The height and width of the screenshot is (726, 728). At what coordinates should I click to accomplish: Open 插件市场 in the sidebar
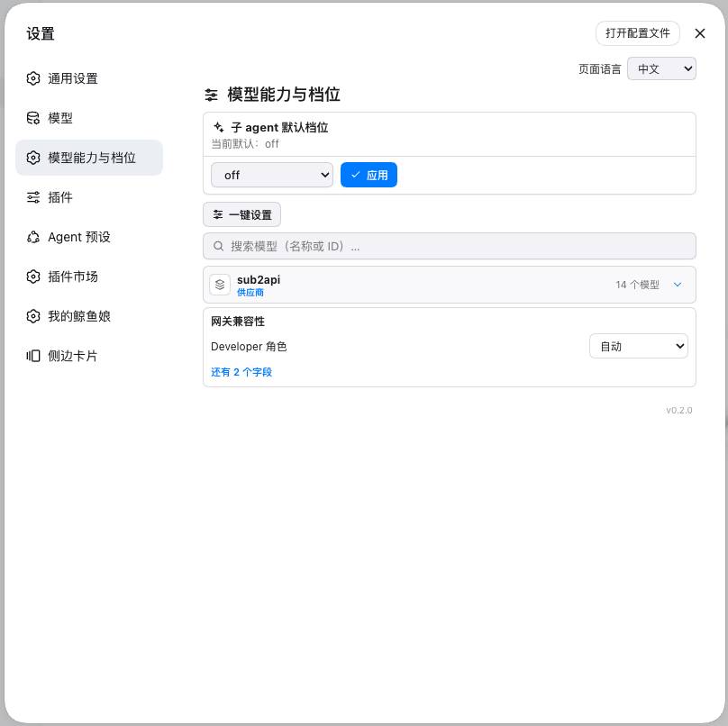[89, 277]
